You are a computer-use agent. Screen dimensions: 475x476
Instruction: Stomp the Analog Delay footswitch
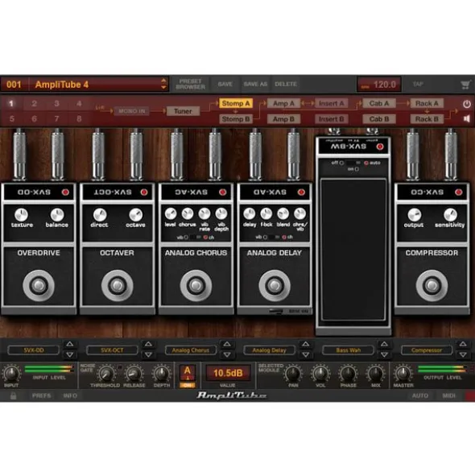point(275,285)
